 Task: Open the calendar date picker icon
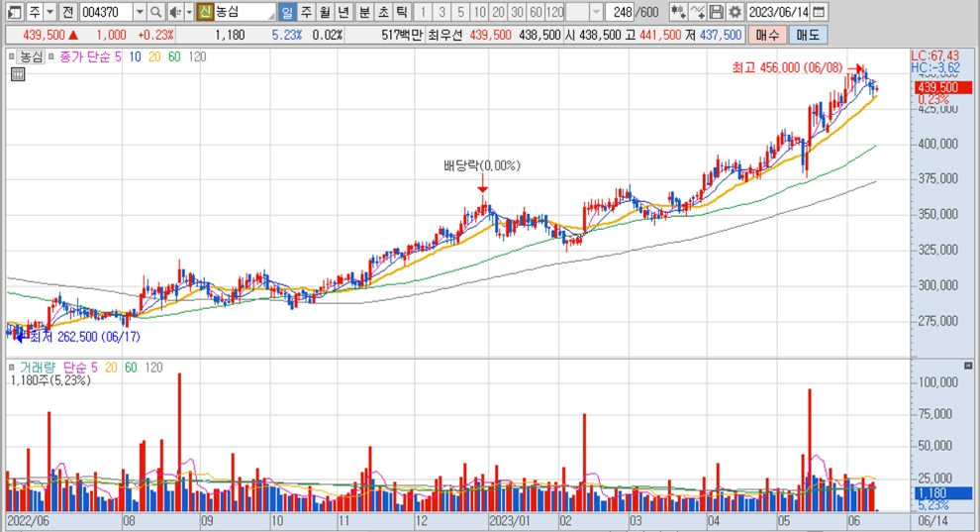click(x=817, y=12)
